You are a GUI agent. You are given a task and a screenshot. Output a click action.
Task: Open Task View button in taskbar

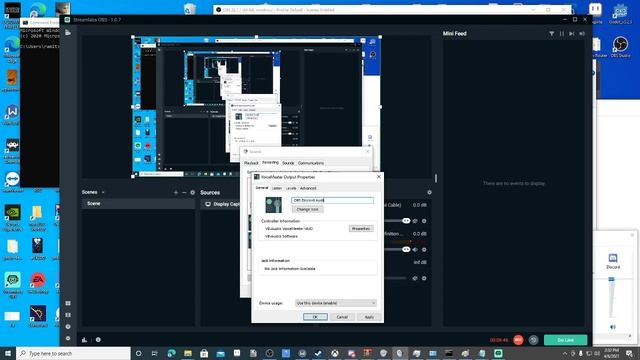(155, 353)
